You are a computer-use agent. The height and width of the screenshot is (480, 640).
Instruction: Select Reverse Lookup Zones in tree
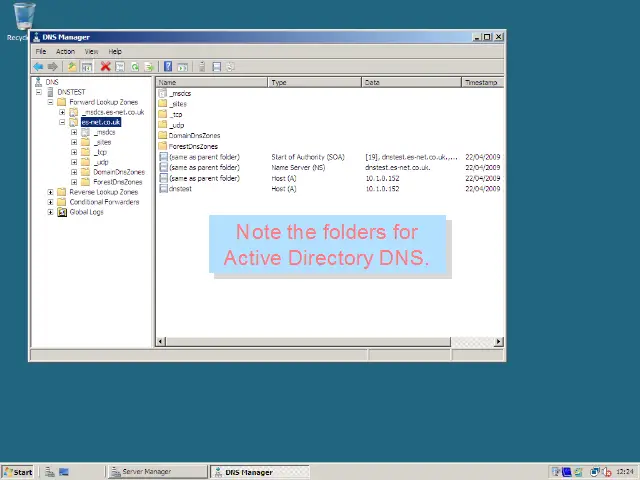click(x=103, y=192)
